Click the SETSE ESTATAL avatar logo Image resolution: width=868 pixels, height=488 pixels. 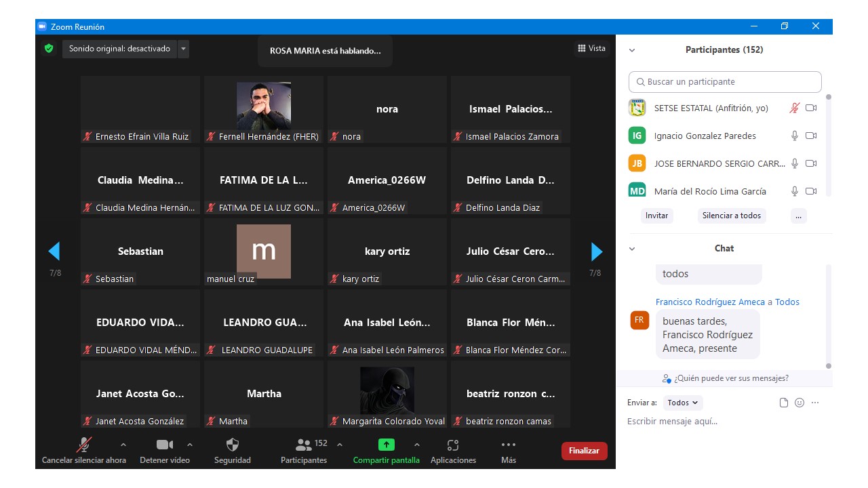coord(637,108)
